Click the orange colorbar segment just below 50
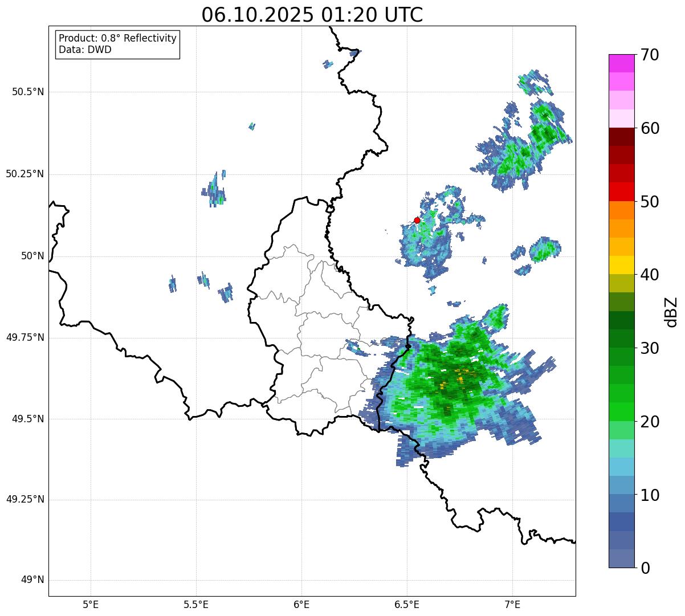This screenshot has height=616, width=685. tap(621, 210)
